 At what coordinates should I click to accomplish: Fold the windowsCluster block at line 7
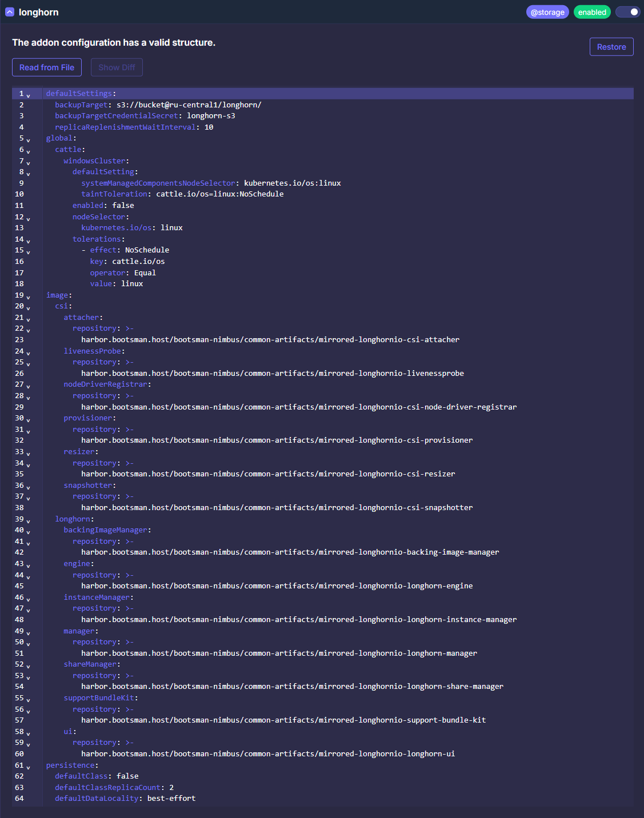coord(28,163)
